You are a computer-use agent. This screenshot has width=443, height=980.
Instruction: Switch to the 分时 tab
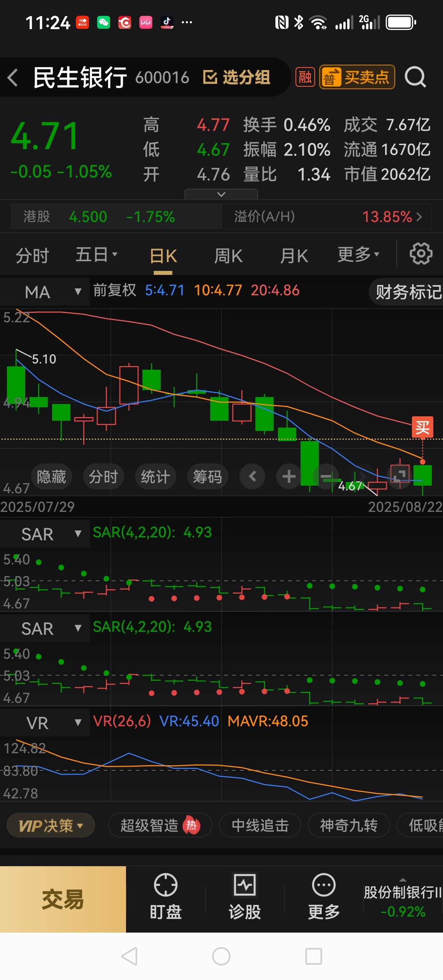32,255
